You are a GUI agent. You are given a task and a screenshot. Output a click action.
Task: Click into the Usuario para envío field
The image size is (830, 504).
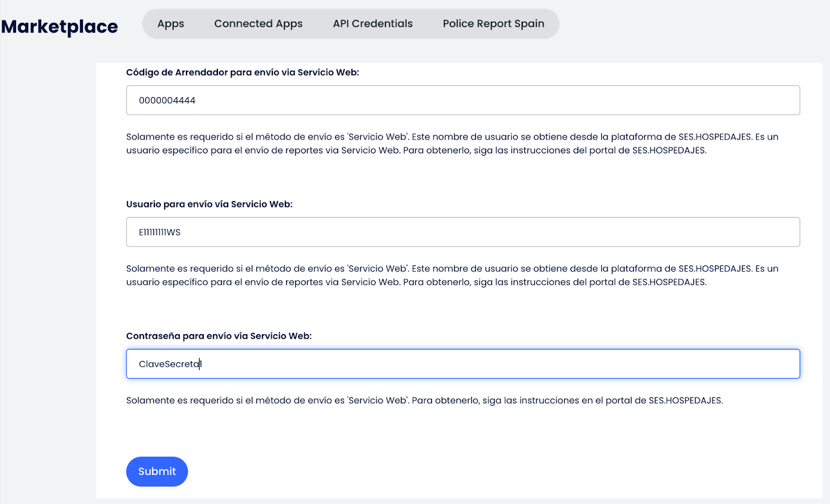pyautogui.click(x=462, y=232)
